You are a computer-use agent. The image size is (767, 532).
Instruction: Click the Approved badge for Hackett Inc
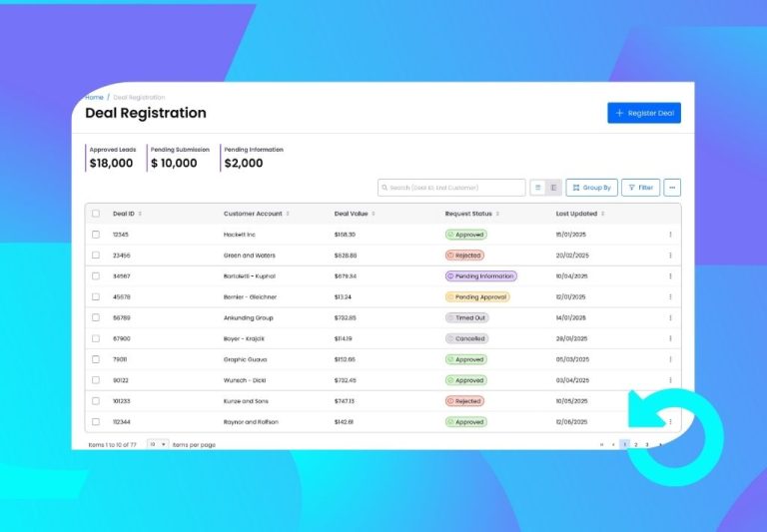[x=466, y=235]
